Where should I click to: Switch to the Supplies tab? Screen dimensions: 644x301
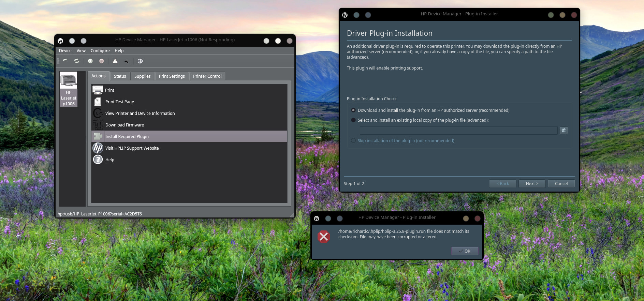pyautogui.click(x=142, y=76)
